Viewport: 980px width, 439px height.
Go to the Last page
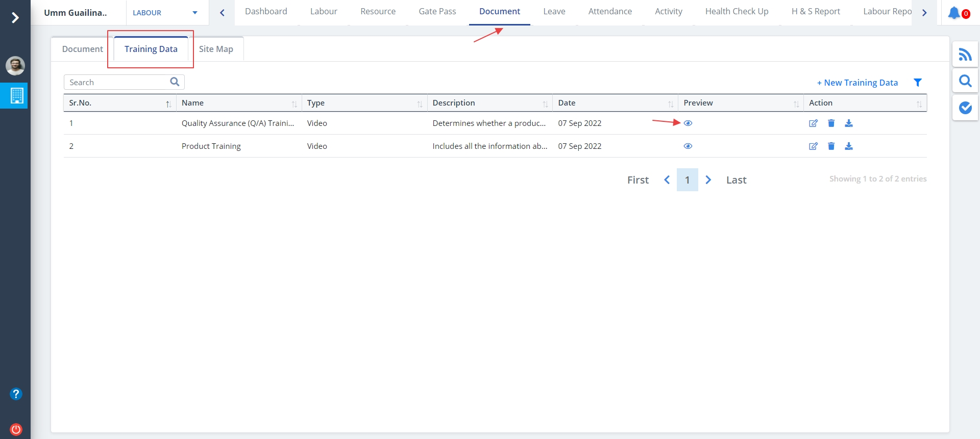coord(736,180)
